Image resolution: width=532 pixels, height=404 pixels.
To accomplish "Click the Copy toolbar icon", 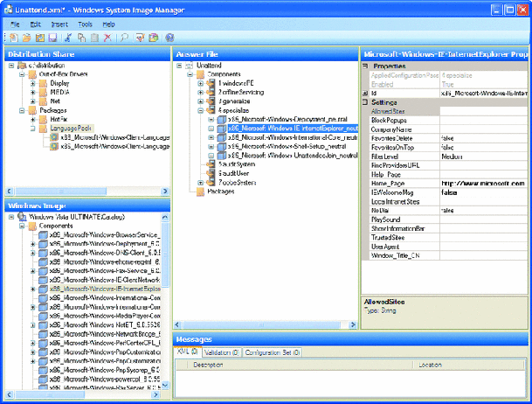I will point(81,38).
